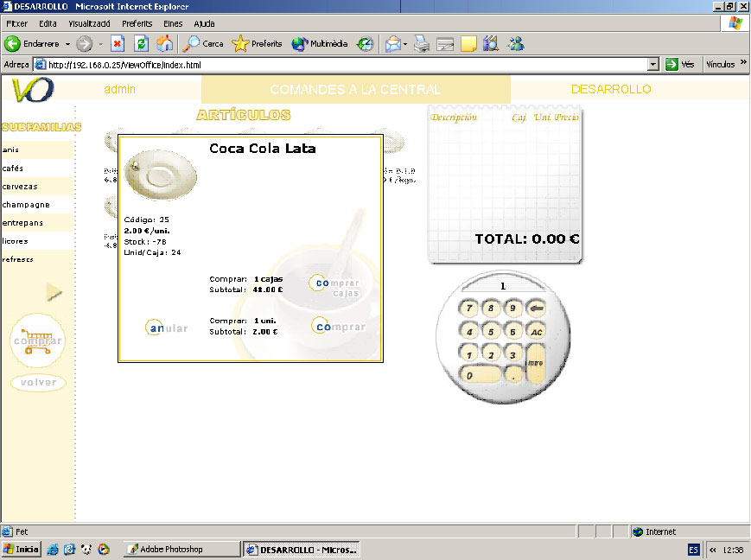Click the Refresh page toolbar icon
This screenshot has width=751, height=560.
click(x=141, y=43)
